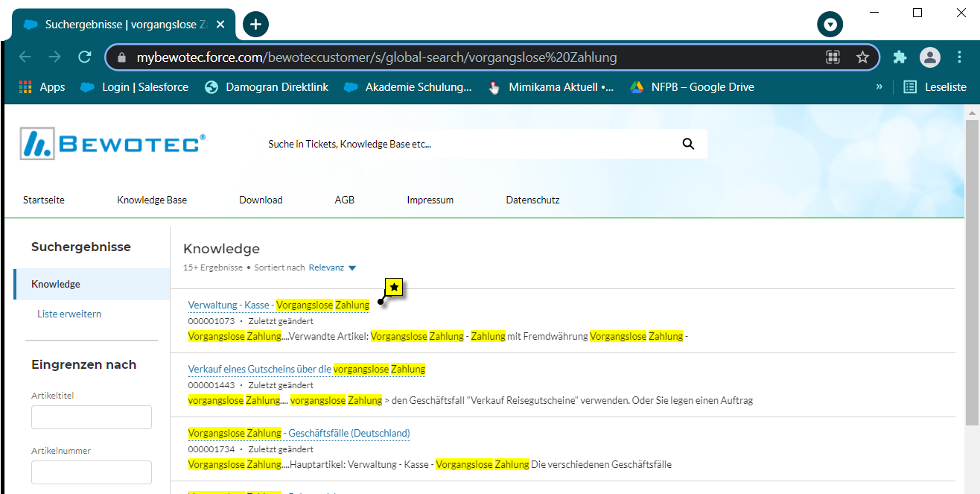Open the Chrome profile avatar icon

[929, 57]
